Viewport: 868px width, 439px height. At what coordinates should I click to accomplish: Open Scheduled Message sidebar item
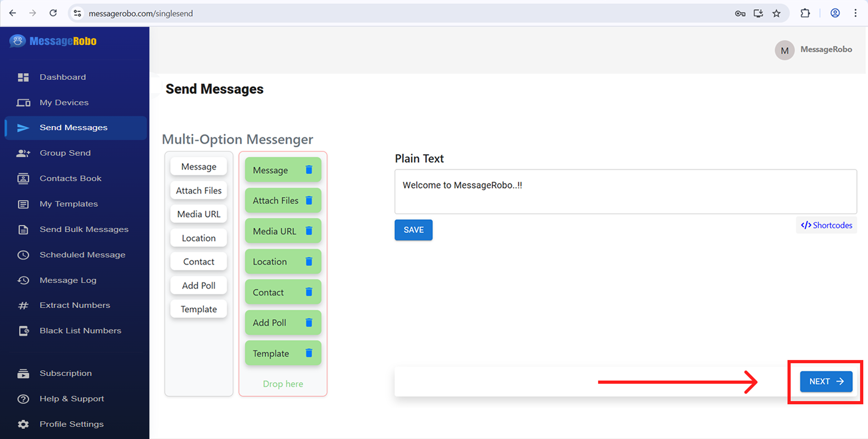click(x=82, y=255)
